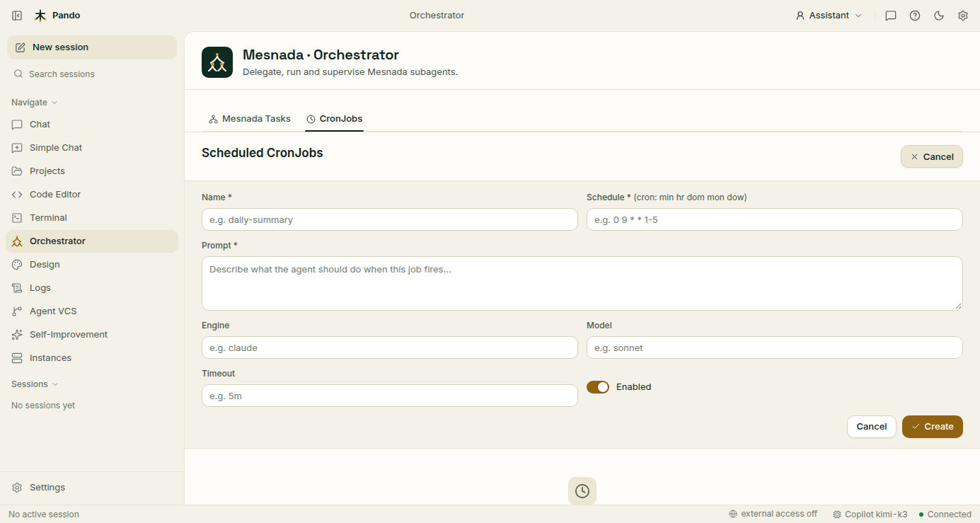Viewport: 980px width, 523px height.
Task: Expand the Assistant user dropdown
Action: pyautogui.click(x=829, y=16)
